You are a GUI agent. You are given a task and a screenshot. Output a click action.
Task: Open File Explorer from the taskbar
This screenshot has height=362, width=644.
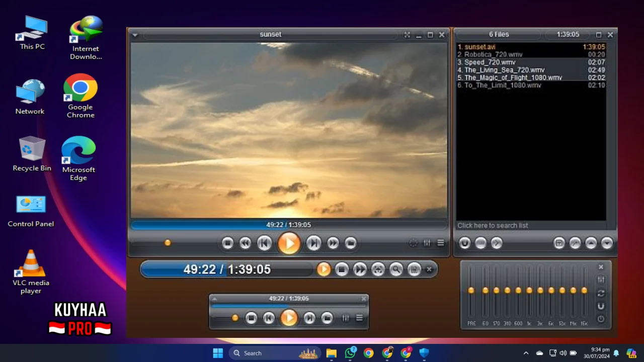tap(331, 353)
